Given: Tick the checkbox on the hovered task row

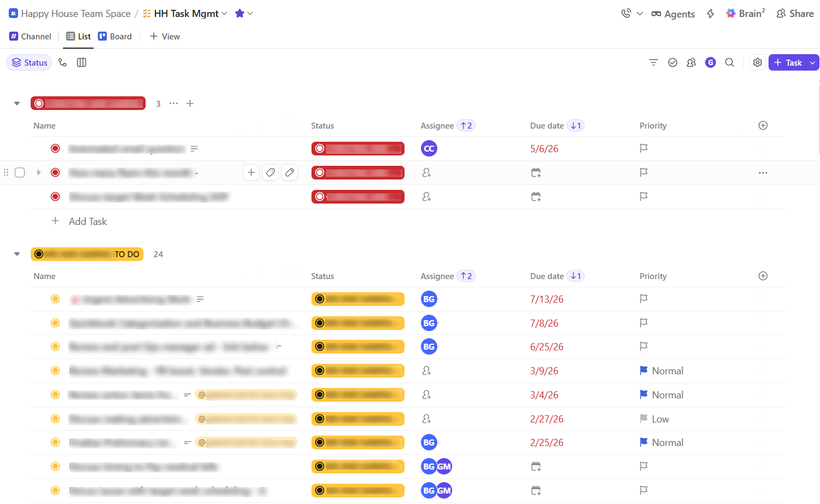Looking at the screenshot, I should (20, 172).
